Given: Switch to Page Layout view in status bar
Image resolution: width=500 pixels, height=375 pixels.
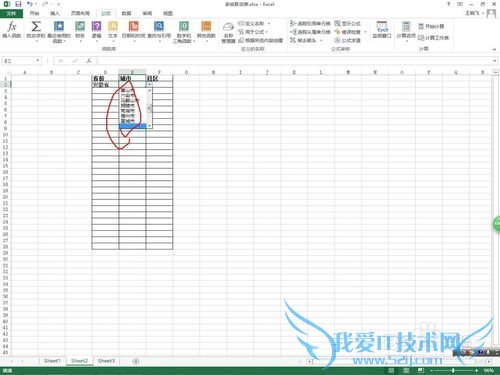Looking at the screenshot, I should click(x=406, y=370).
